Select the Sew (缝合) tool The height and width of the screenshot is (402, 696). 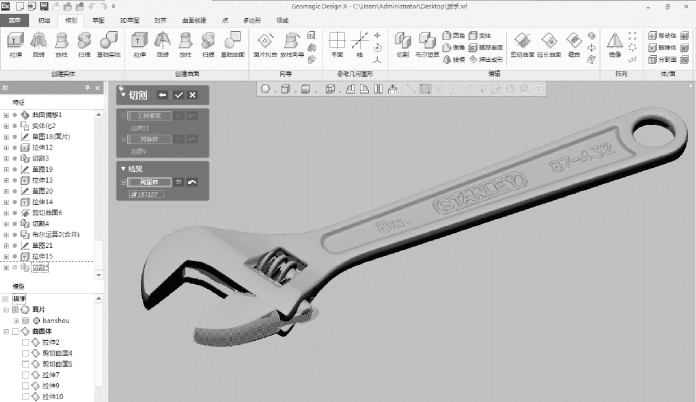pyautogui.click(x=574, y=44)
